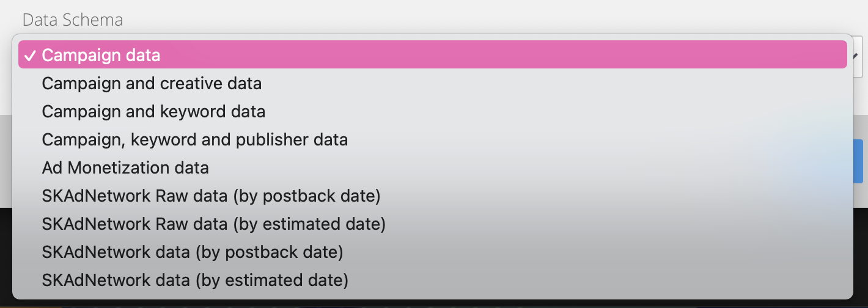868x308 pixels.
Task: Switch schema to the creative-level option
Action: click(x=152, y=84)
